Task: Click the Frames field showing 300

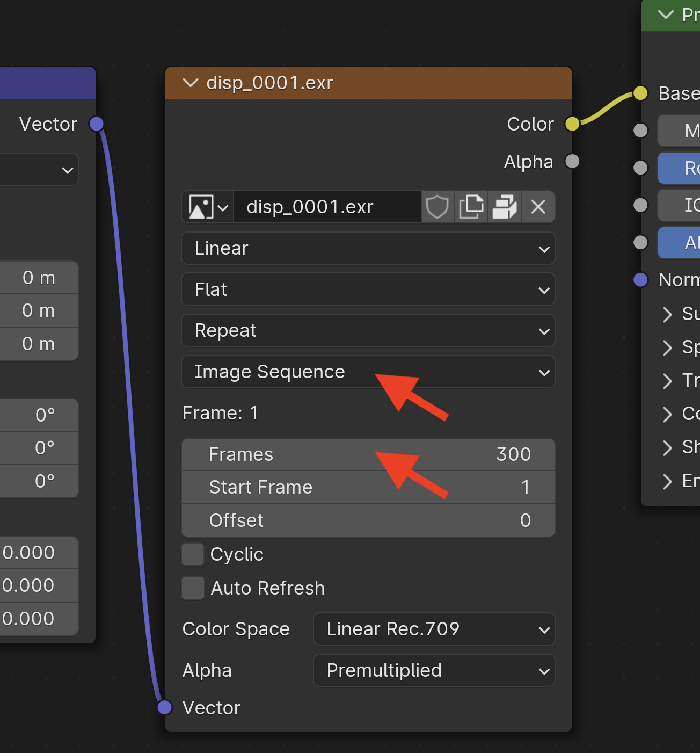Action: (x=368, y=455)
